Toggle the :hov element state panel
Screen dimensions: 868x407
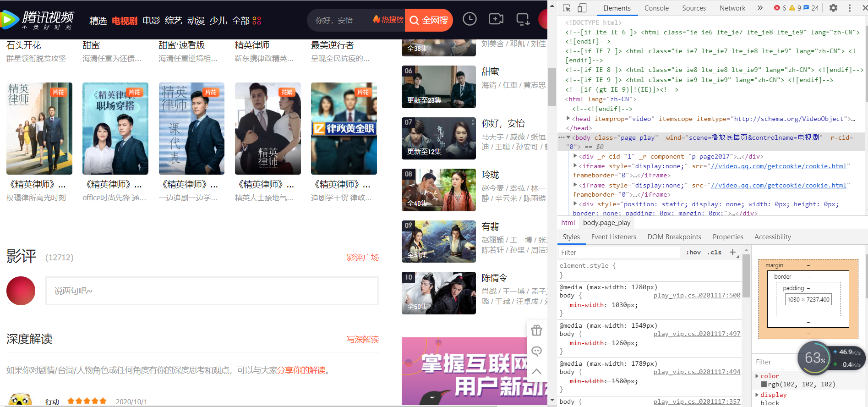click(x=693, y=252)
